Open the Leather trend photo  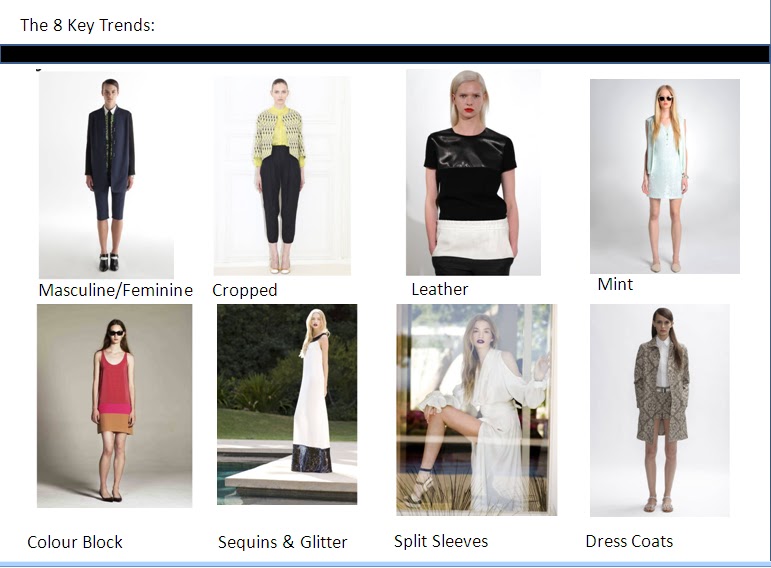coord(473,172)
